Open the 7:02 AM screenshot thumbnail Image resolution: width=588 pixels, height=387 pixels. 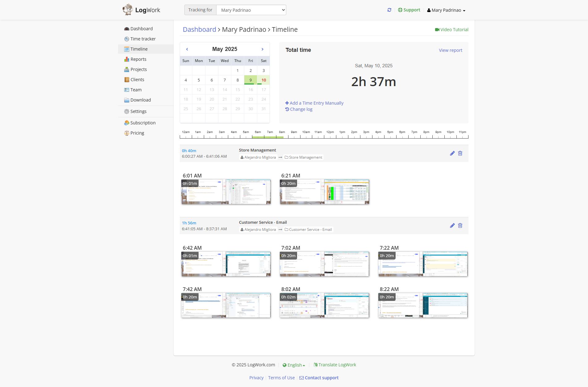324,264
